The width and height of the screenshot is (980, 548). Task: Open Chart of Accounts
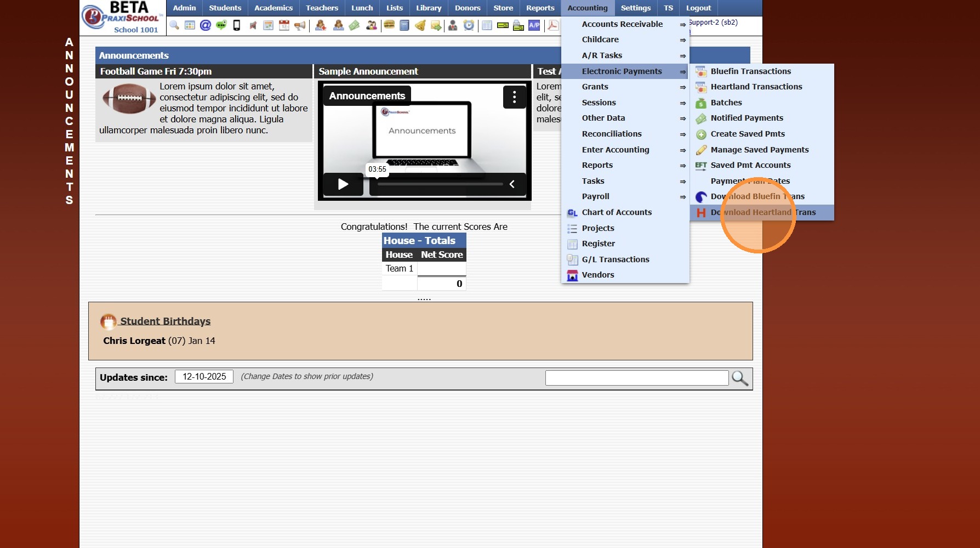pyautogui.click(x=625, y=212)
